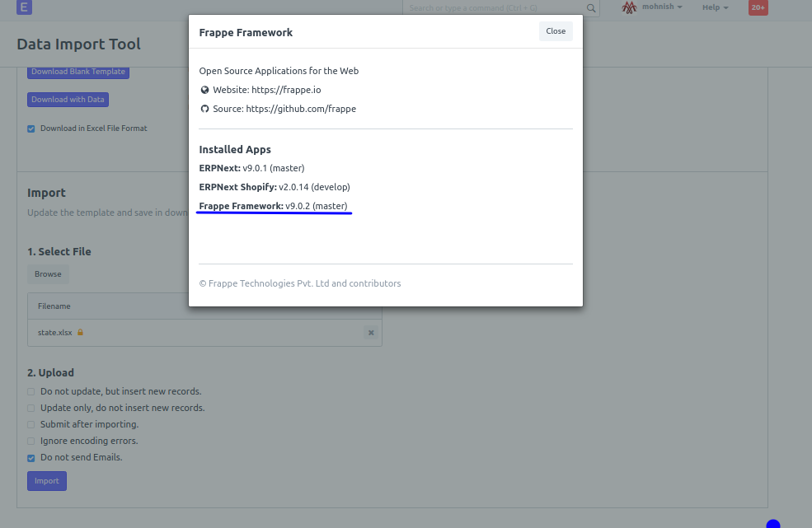The width and height of the screenshot is (812, 528).
Task: Click the blue chat bubble at bottom right
Action: pyautogui.click(x=772, y=523)
